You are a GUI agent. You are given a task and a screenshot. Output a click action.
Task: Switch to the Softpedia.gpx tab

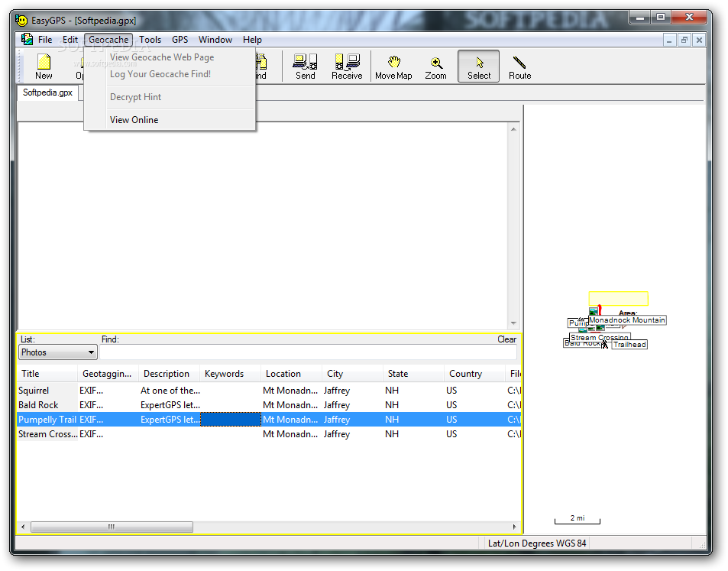click(x=48, y=92)
